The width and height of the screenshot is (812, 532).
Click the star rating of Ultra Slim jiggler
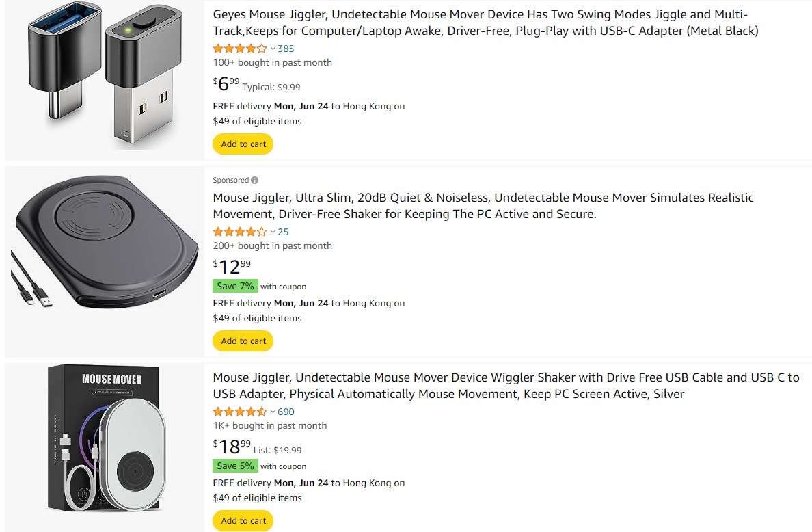[x=240, y=232]
